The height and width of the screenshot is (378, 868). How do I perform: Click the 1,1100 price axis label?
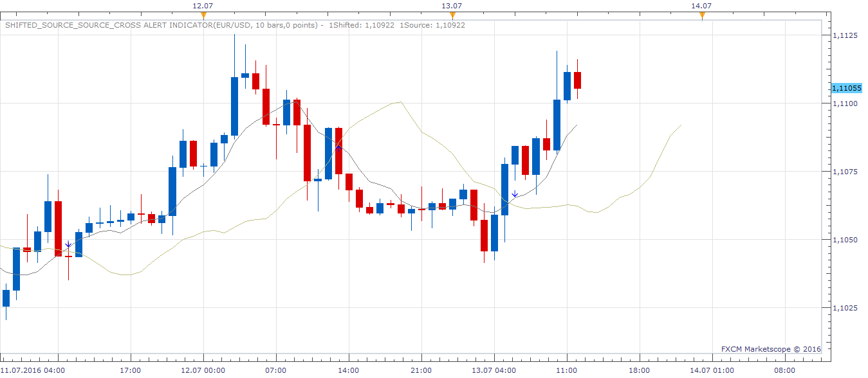tap(845, 104)
